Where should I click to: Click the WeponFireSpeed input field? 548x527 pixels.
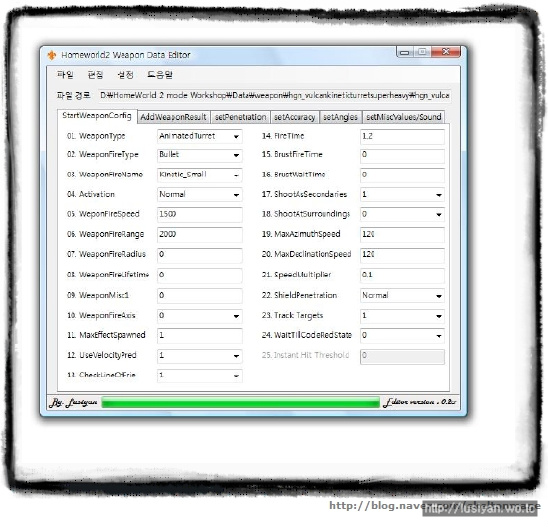(x=200, y=214)
